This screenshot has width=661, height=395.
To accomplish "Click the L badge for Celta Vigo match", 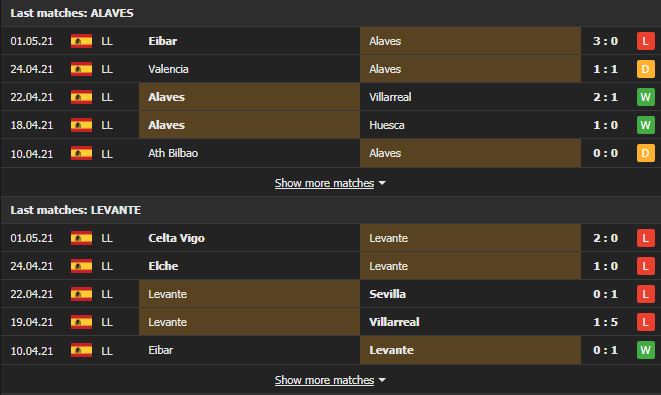I will coord(645,238).
